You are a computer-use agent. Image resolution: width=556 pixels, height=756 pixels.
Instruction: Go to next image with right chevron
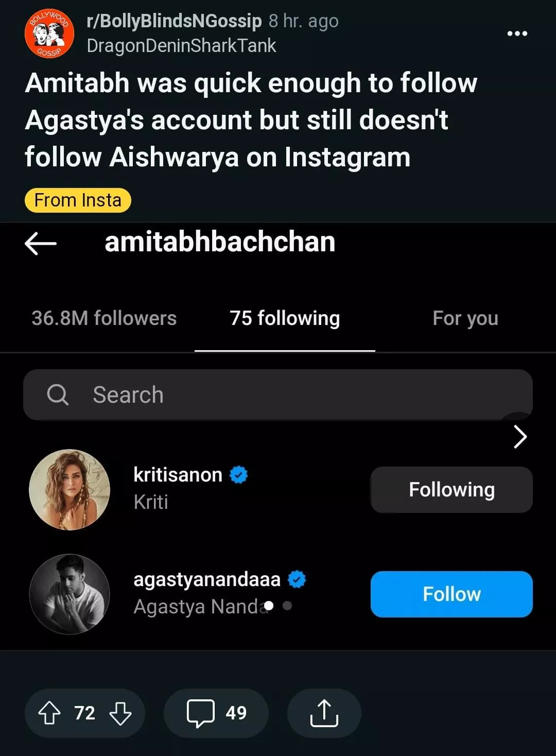(x=520, y=437)
